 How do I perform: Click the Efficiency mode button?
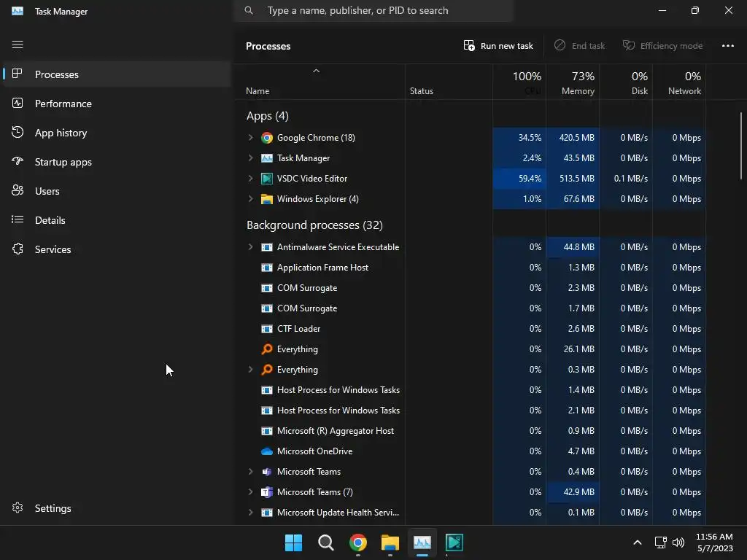pos(662,46)
